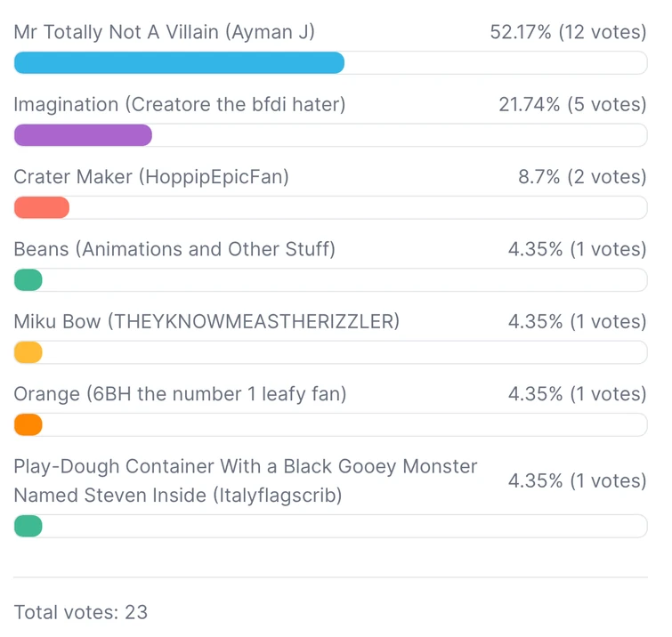This screenshot has width=672, height=637.
Task: Select the Mr Totally Not A Villain option label
Action: 165,32
